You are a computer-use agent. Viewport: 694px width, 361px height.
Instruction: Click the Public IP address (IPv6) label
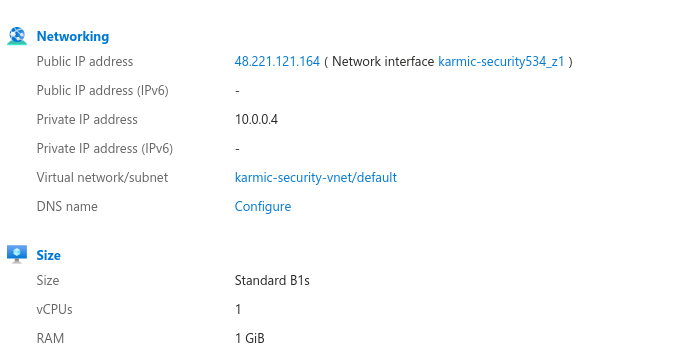[102, 91]
